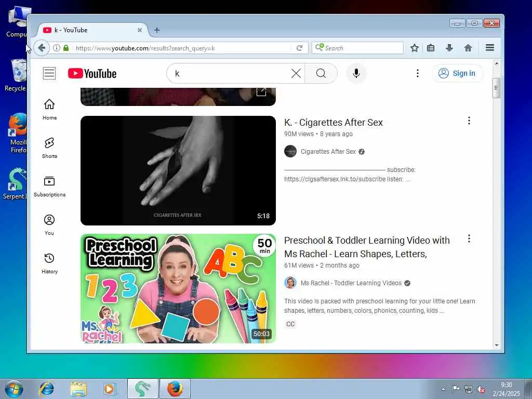Clear the YouTube search box with X
This screenshot has height=399, width=532.
(x=296, y=73)
